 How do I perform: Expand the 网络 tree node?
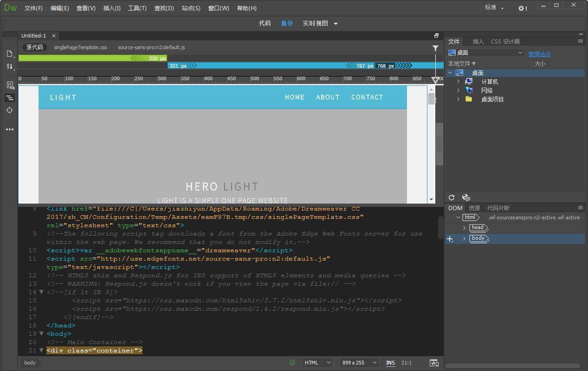[458, 90]
